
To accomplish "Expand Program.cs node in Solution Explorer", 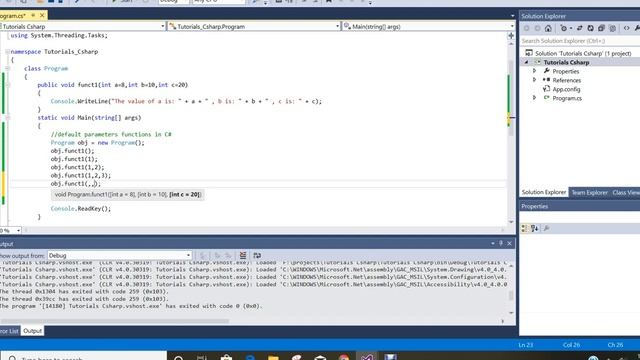I will pyautogui.click(x=534, y=98).
